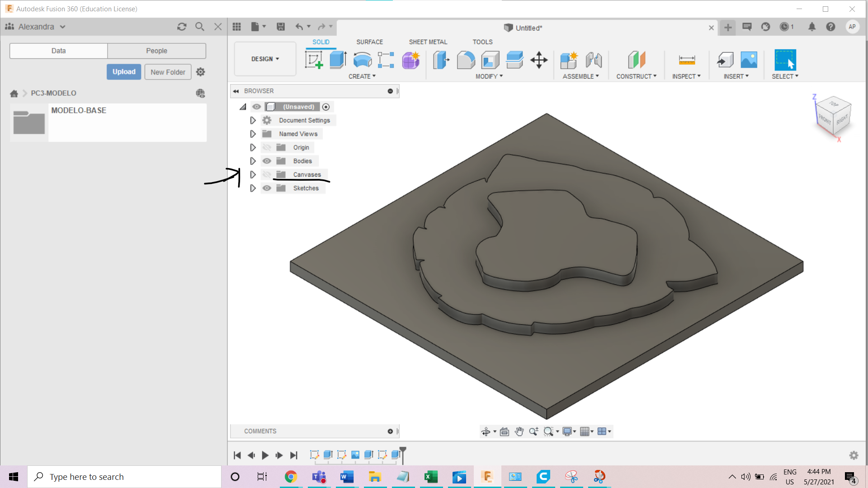Image resolution: width=868 pixels, height=488 pixels.
Task: Open the MODIFY dropdown menu
Action: 489,76
